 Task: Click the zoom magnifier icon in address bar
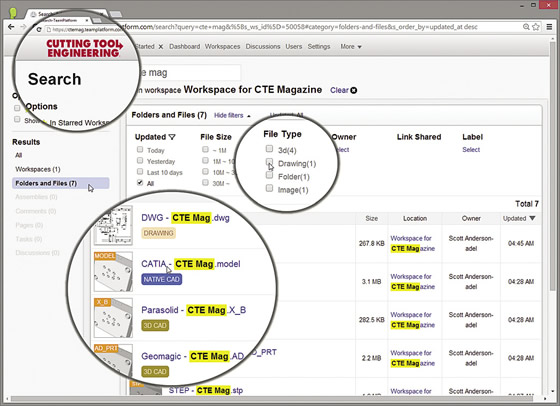click(526, 27)
